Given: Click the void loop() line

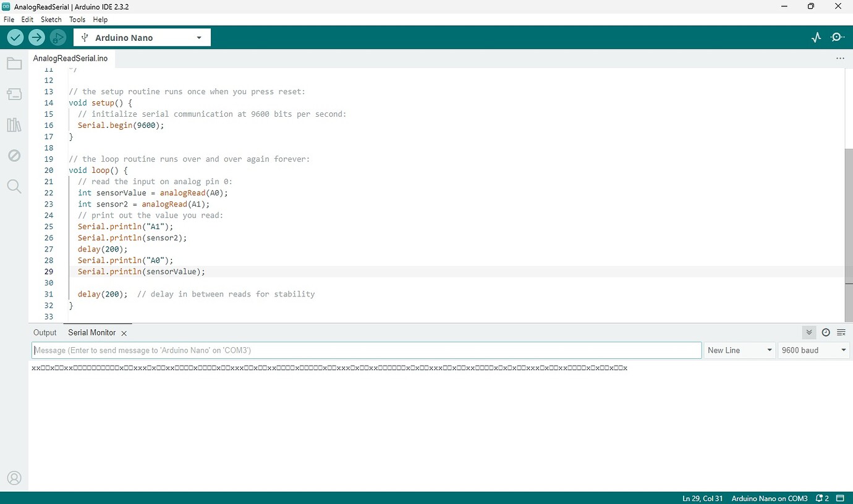Looking at the screenshot, I should 98,170.
